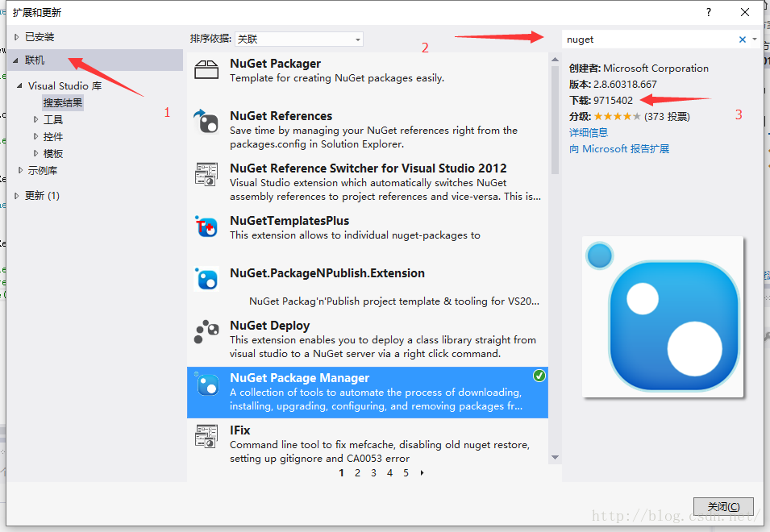Select the NuGet Package Manager title text
This screenshot has width=770, height=532.
pyautogui.click(x=300, y=378)
